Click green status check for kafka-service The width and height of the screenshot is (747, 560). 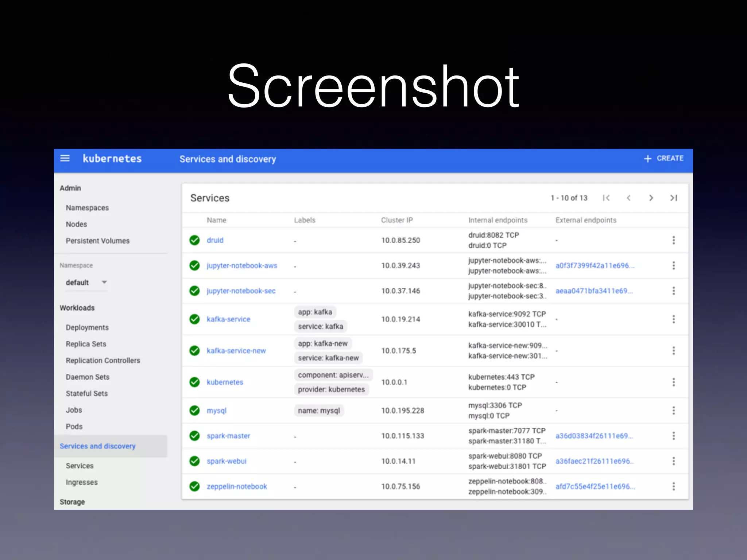[195, 319]
